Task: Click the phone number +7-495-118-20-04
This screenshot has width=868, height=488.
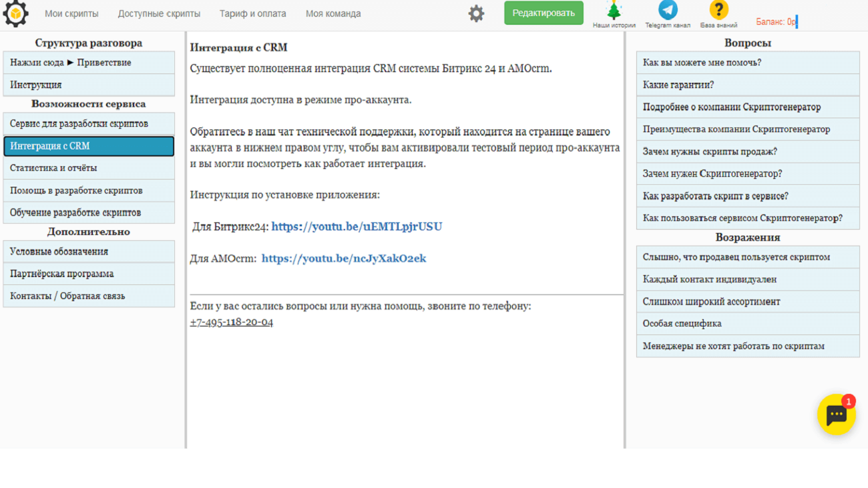Action: pyautogui.click(x=231, y=322)
